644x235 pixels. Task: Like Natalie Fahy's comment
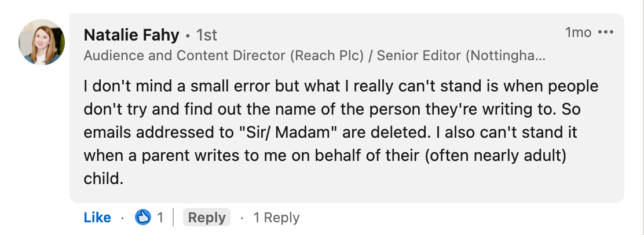click(x=97, y=218)
